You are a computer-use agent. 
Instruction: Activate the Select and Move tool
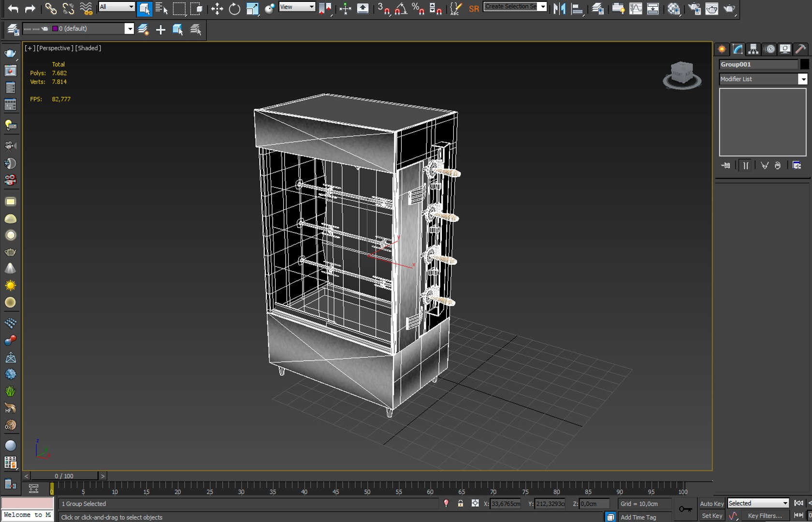(x=217, y=8)
